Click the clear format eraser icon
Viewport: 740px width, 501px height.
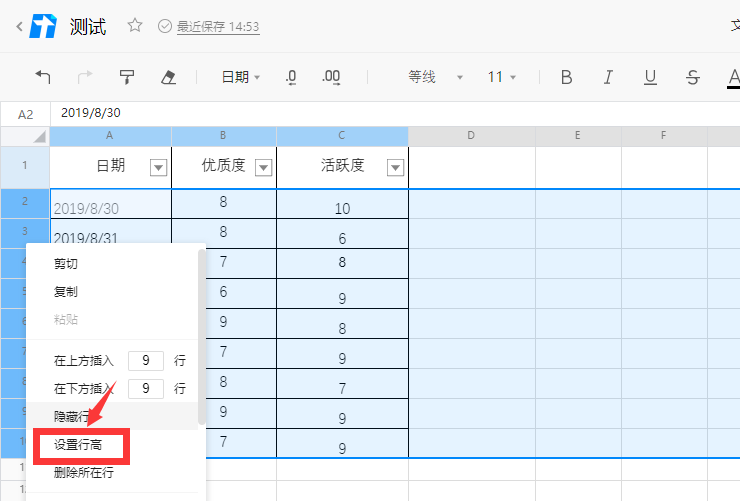[x=168, y=77]
